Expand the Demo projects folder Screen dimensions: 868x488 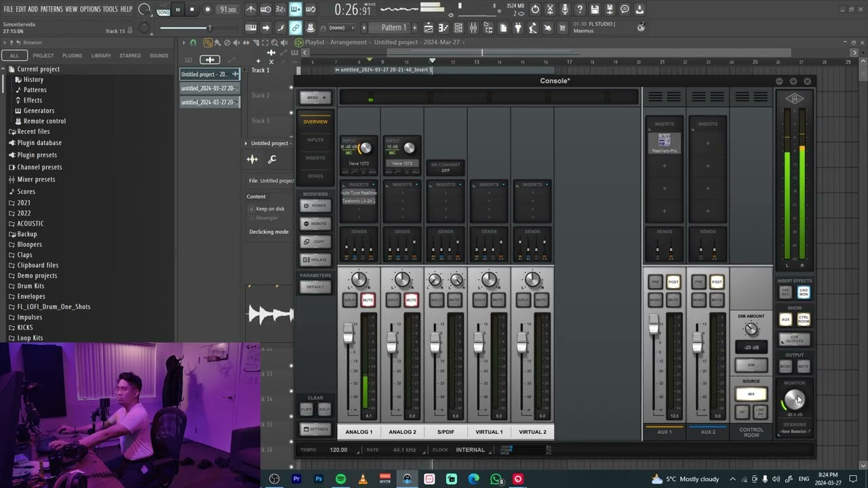(37, 276)
